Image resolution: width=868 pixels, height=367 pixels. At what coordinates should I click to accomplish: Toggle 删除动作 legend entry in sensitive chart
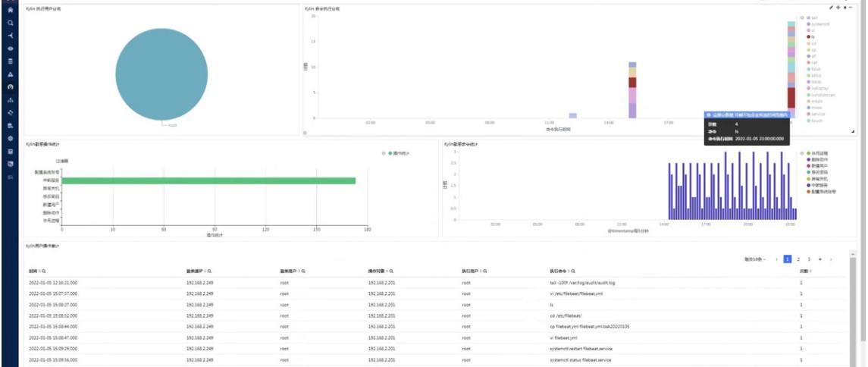tap(817, 159)
